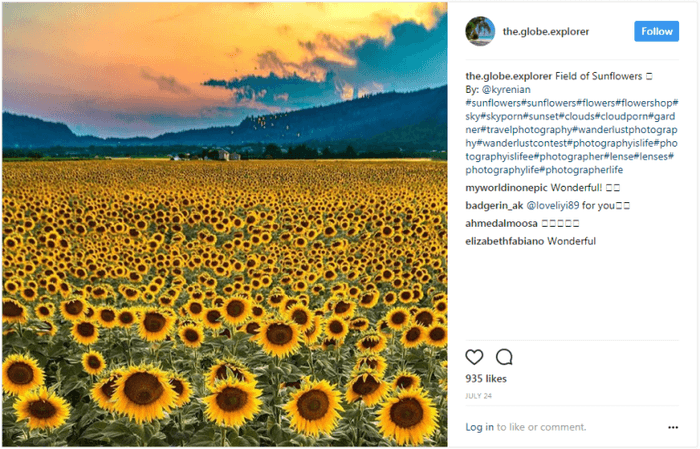Open comments via the speech bubble icon

tap(504, 357)
